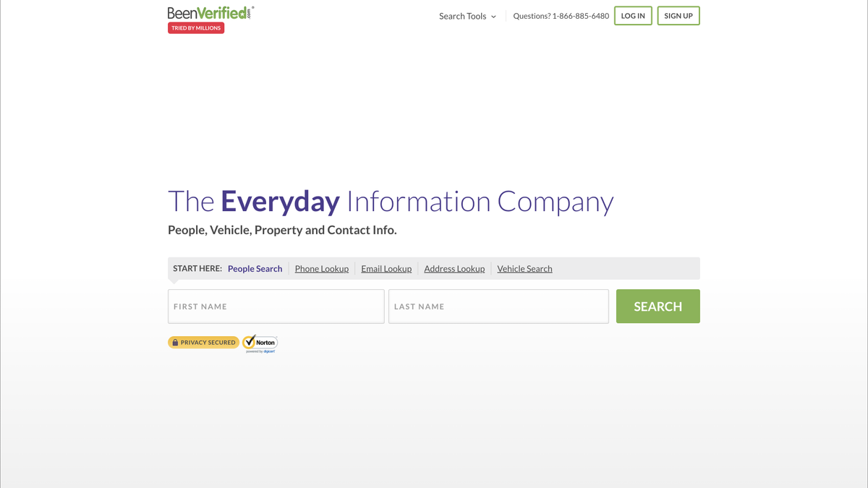Click the LOG IN button
Viewport: 868px width, 488px height.
pyautogui.click(x=633, y=15)
